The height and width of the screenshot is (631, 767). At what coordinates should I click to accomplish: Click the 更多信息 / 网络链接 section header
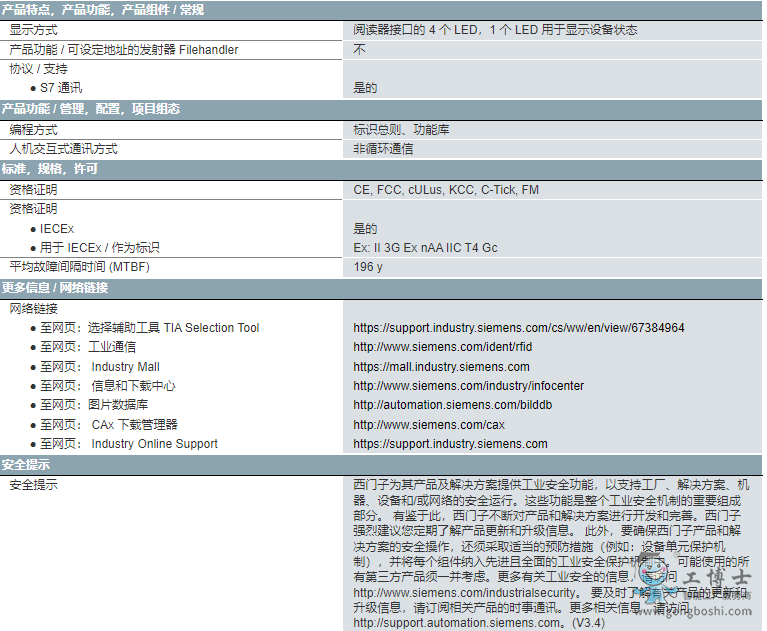tap(381, 288)
